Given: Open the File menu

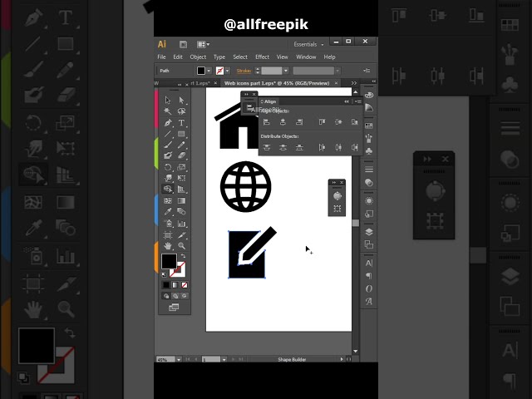Looking at the screenshot, I should point(161,57).
